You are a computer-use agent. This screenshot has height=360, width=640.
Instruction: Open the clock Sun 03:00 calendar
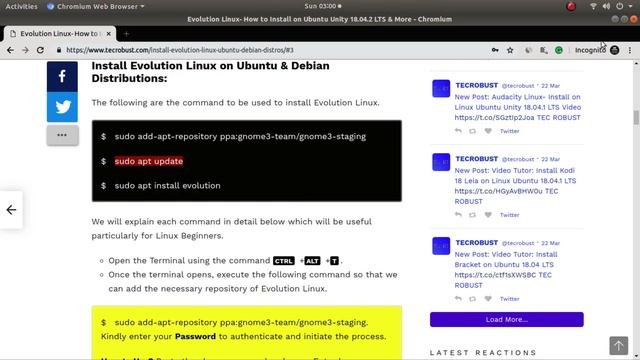coord(322,6)
